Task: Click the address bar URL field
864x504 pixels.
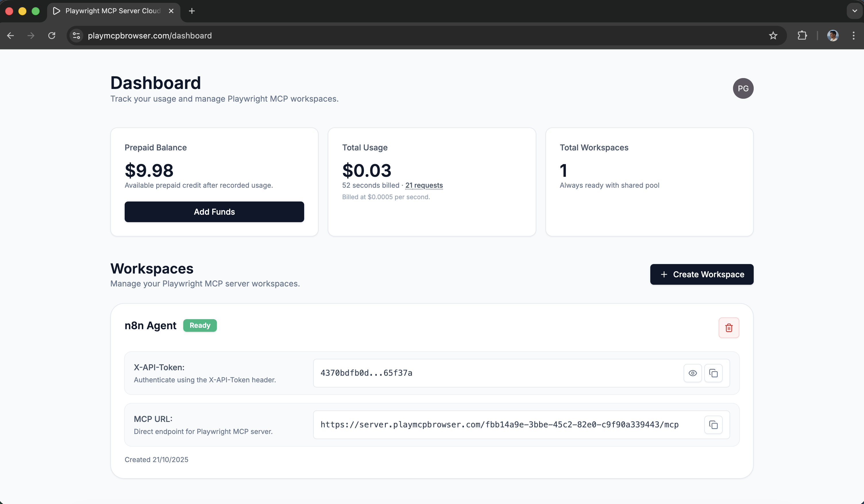Action: [x=411, y=36]
